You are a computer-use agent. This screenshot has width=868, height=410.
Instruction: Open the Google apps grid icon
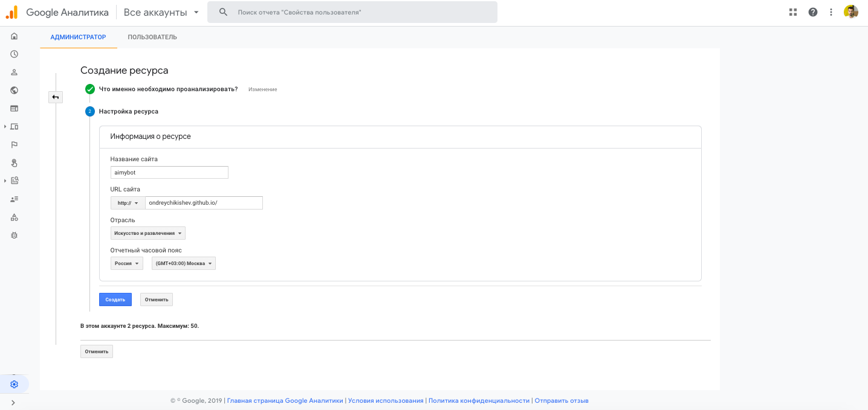tap(794, 12)
